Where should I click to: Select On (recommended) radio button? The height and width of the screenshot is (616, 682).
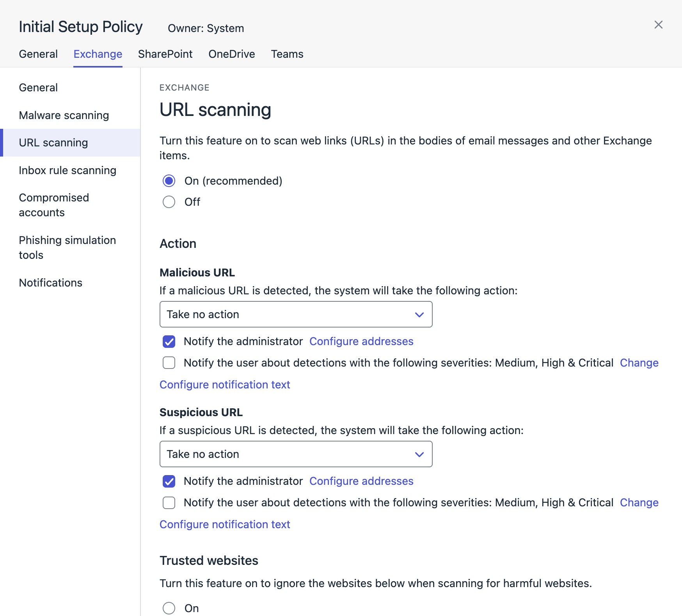point(169,181)
